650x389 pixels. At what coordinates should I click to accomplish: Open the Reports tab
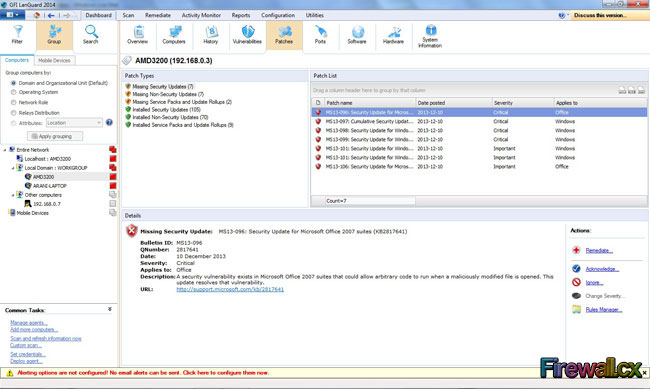pos(241,15)
